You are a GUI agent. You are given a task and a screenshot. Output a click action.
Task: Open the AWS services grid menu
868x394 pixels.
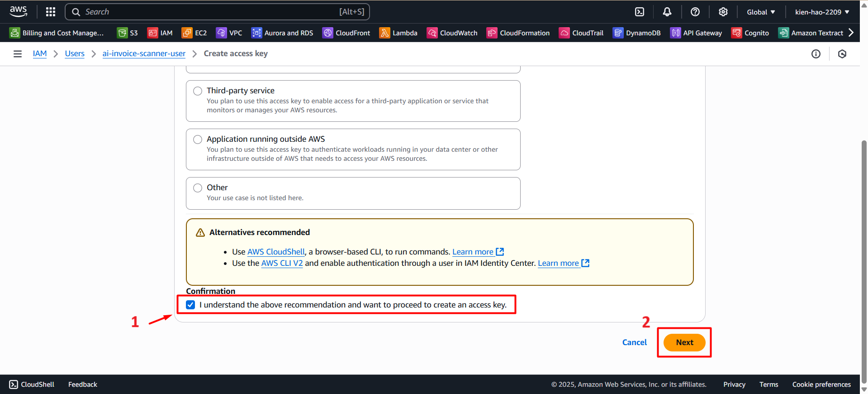51,12
